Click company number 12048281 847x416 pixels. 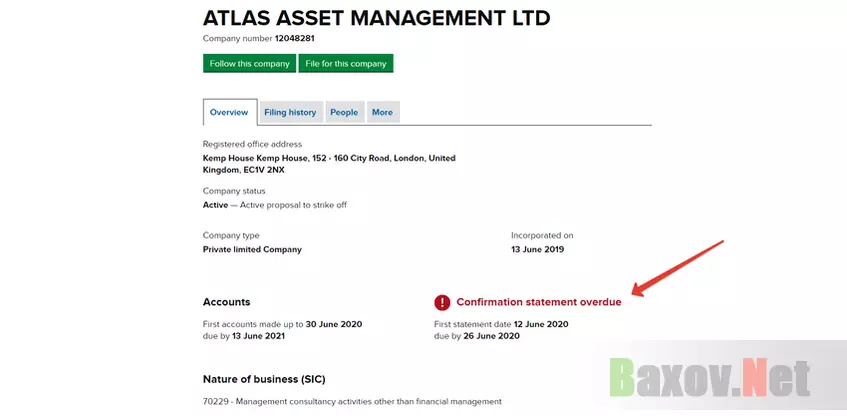[294, 38]
